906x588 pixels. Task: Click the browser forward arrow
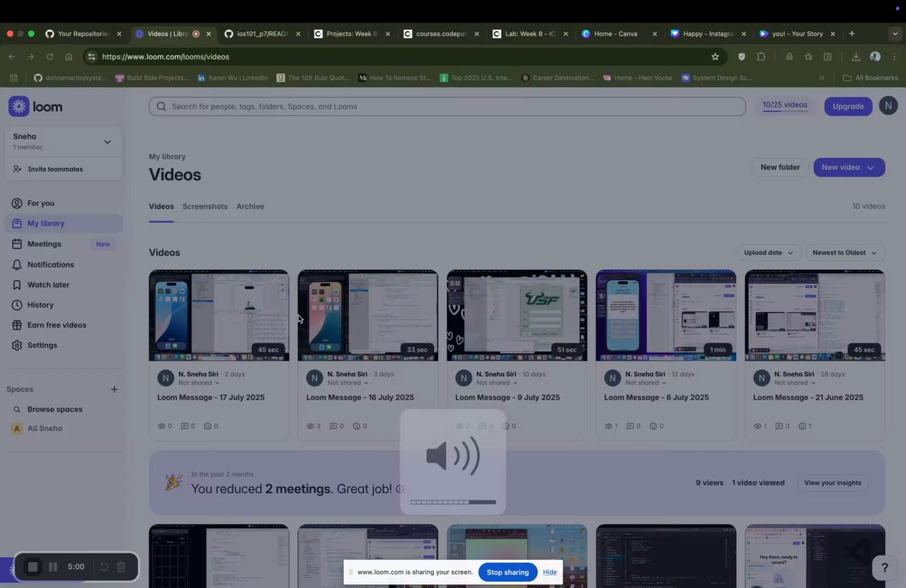point(30,57)
